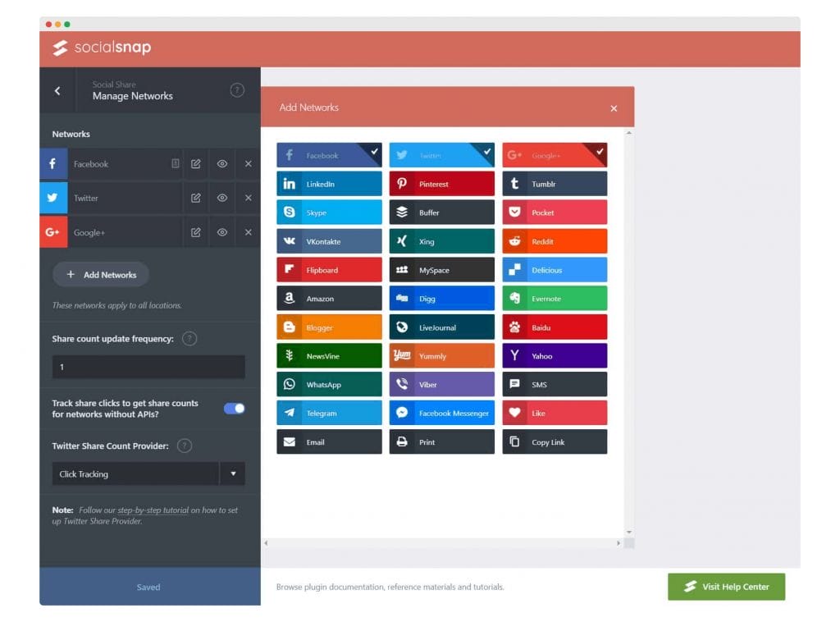Add Blogger to networks
Viewport: 840px width, 622px height.
coord(329,327)
